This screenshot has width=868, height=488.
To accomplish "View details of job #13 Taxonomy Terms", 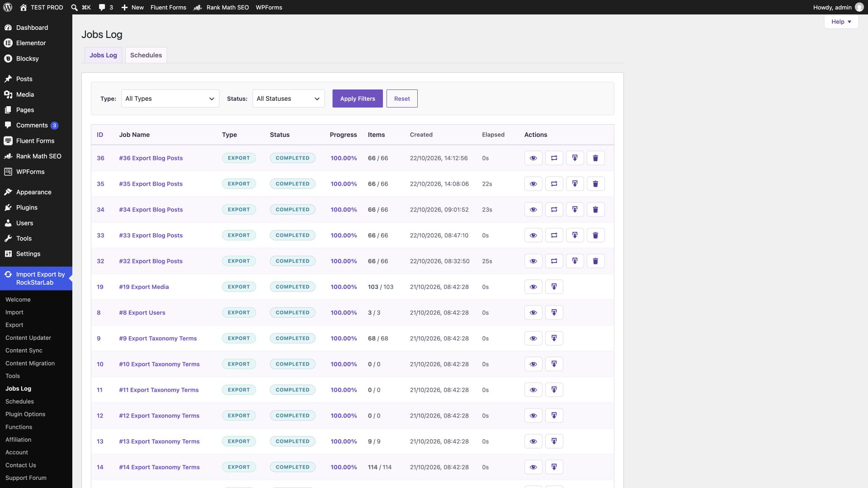I will (x=533, y=441).
